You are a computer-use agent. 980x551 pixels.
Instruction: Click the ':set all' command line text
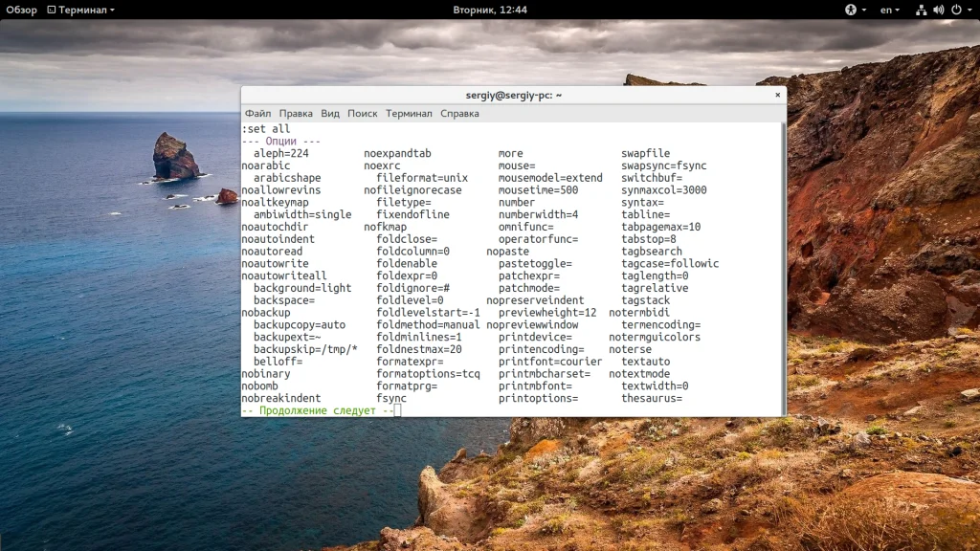(266, 129)
